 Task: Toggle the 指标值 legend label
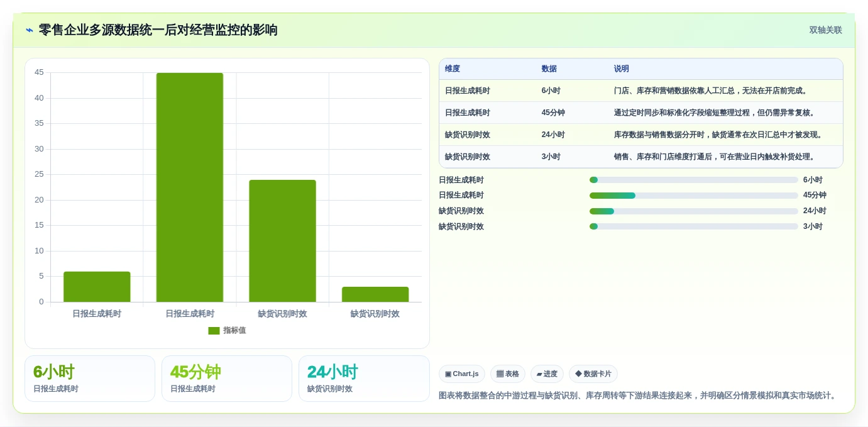[234, 331]
